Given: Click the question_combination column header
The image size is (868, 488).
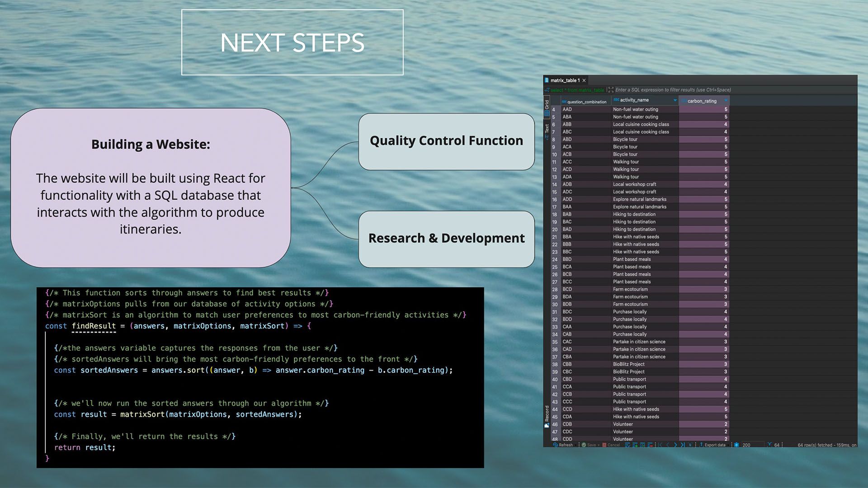Looking at the screenshot, I should pos(586,102).
